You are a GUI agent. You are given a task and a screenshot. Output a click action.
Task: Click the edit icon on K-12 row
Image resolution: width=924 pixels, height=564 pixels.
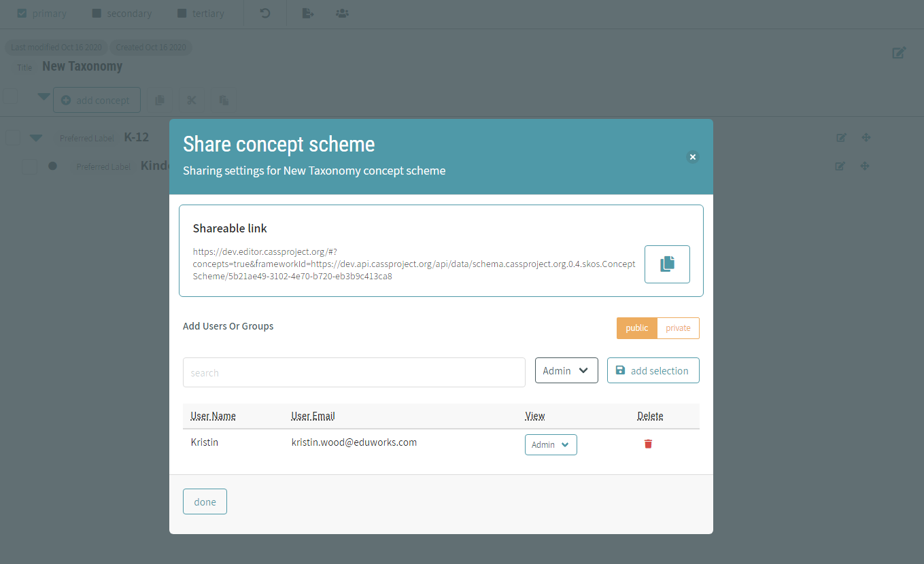tap(841, 137)
